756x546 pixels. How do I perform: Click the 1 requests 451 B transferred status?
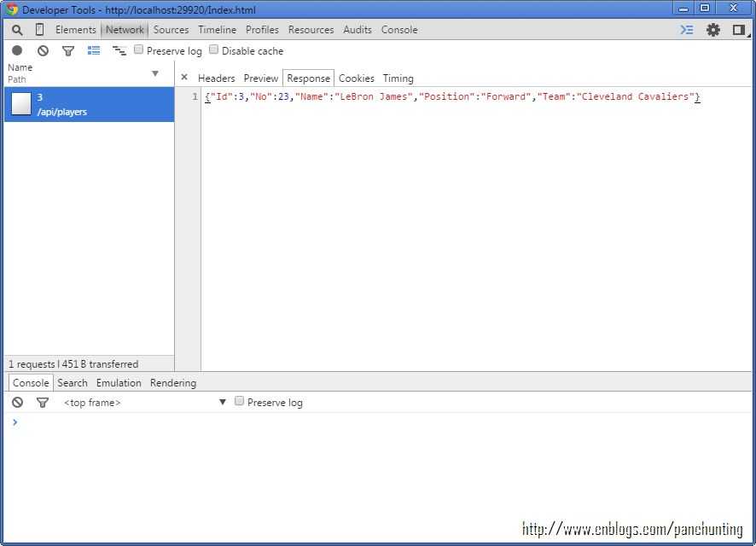73,363
